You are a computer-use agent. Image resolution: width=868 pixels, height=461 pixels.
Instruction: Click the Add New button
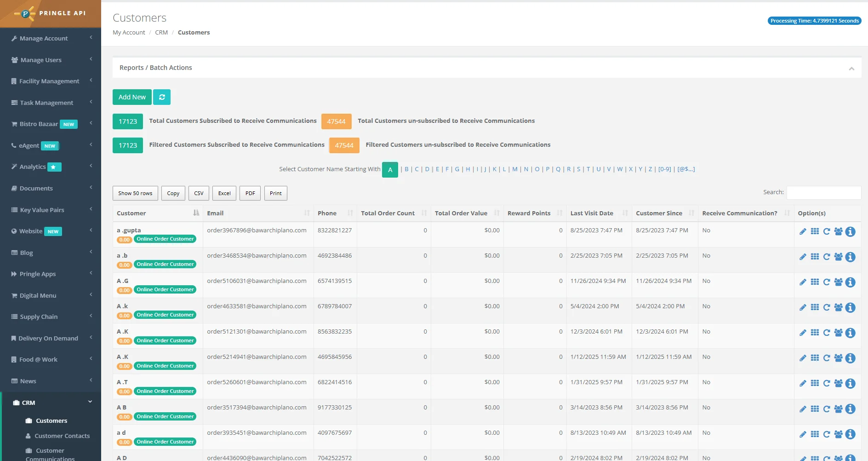pyautogui.click(x=132, y=97)
